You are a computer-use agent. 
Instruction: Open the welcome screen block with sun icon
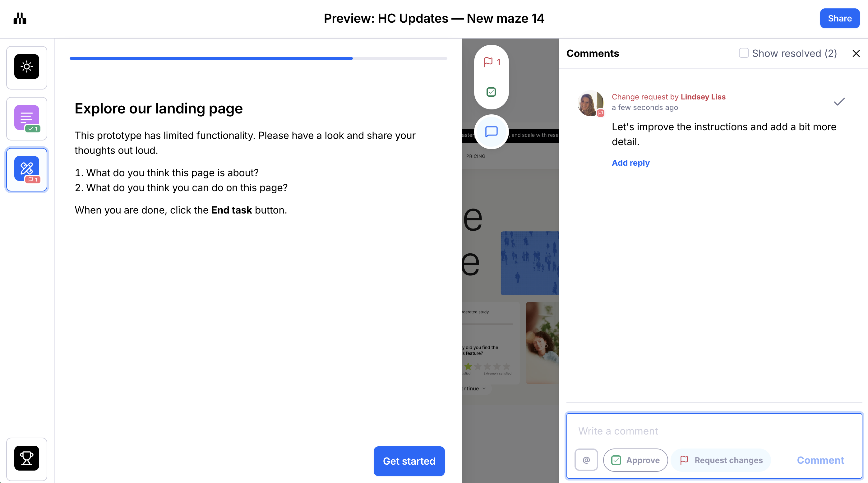pos(27,67)
